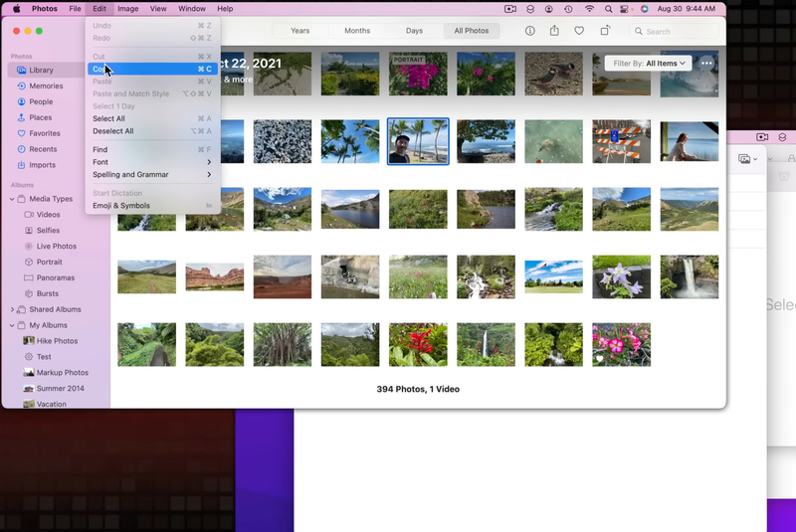The height and width of the screenshot is (532, 796).
Task: Open Recents in the sidebar
Action: pos(43,149)
